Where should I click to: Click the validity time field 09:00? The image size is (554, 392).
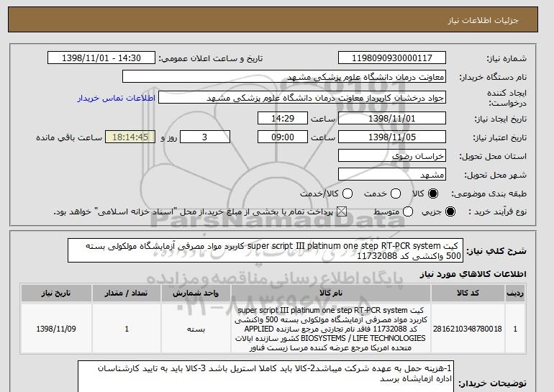point(283,137)
